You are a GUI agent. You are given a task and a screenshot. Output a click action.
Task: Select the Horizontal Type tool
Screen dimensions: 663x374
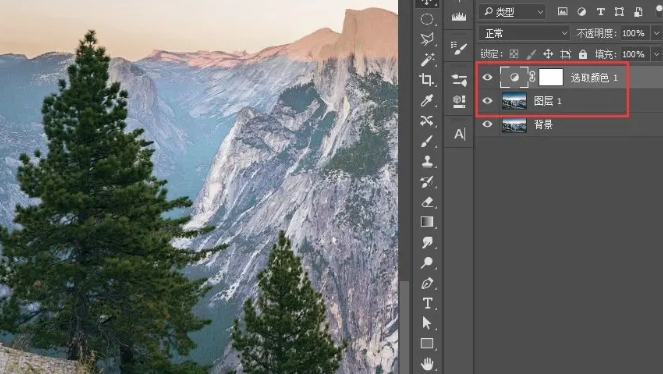point(427,303)
